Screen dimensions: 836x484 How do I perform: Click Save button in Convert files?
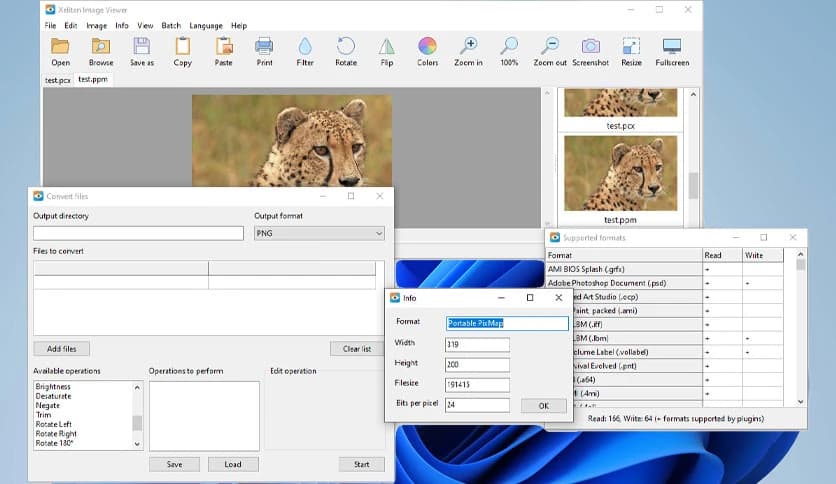(x=174, y=464)
